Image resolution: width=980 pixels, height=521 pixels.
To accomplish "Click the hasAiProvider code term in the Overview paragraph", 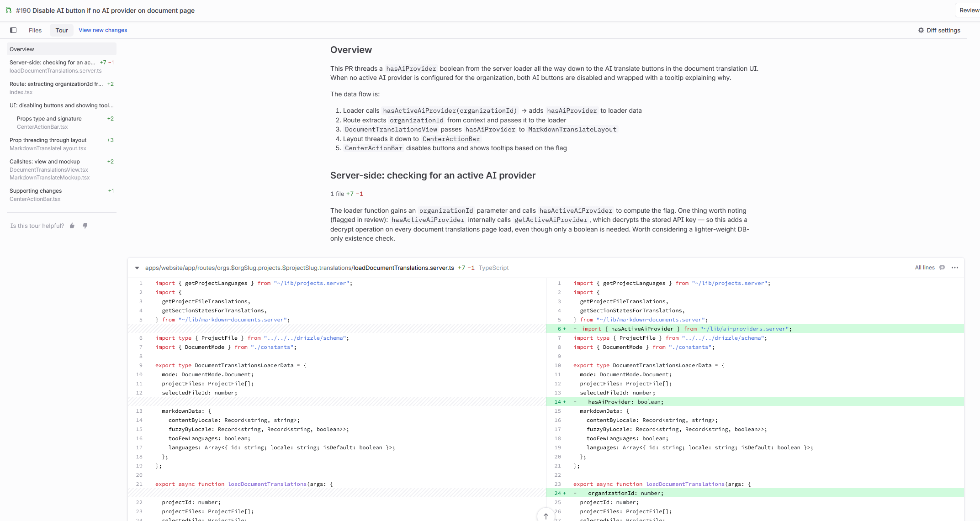I will (x=411, y=69).
